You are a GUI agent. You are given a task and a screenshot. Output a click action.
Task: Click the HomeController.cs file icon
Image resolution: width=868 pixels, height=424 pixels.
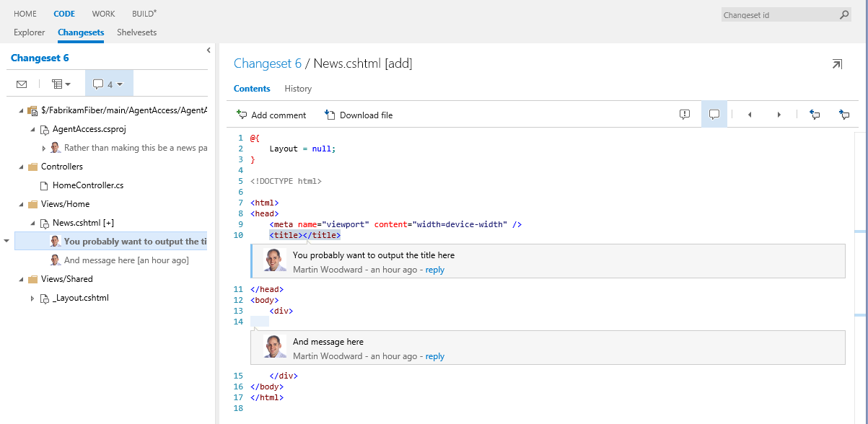point(44,185)
